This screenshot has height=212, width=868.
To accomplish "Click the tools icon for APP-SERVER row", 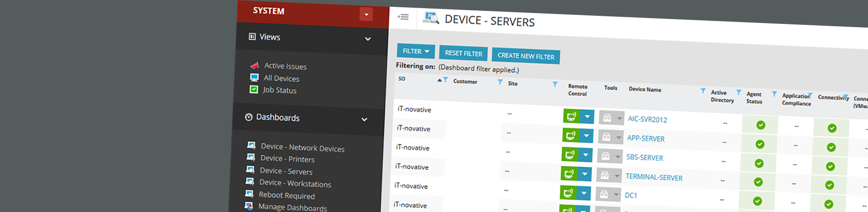I will tap(606, 137).
